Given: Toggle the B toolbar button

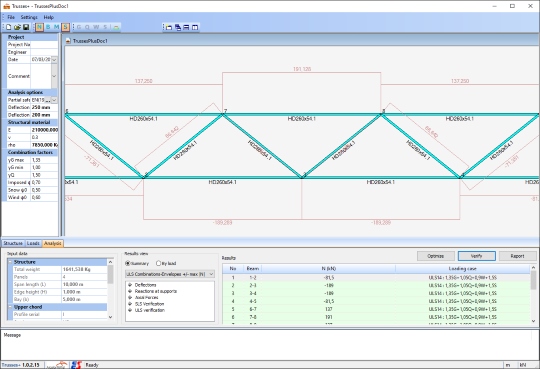Looking at the screenshot, I should pyautogui.click(x=48, y=27).
